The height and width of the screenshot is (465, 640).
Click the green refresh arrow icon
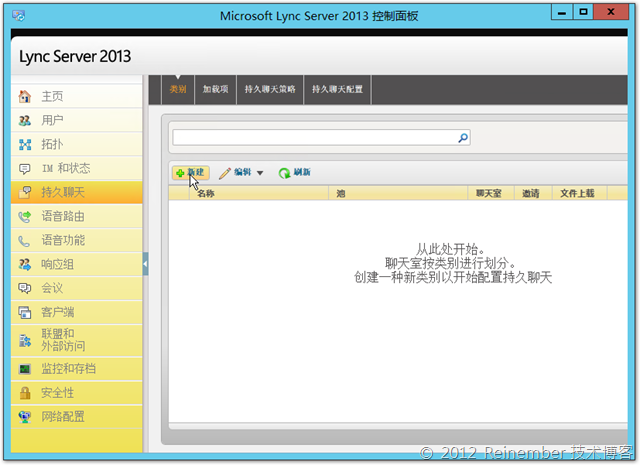pos(284,173)
